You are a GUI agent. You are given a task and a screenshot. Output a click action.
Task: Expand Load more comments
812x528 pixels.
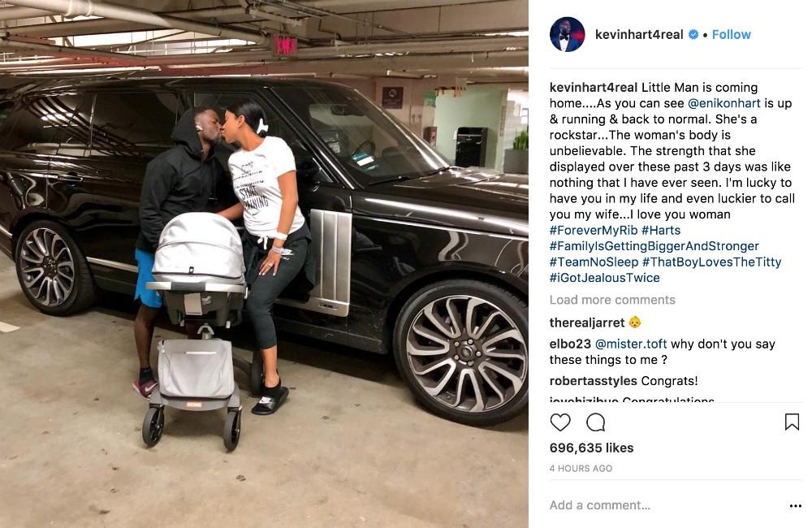(x=612, y=300)
